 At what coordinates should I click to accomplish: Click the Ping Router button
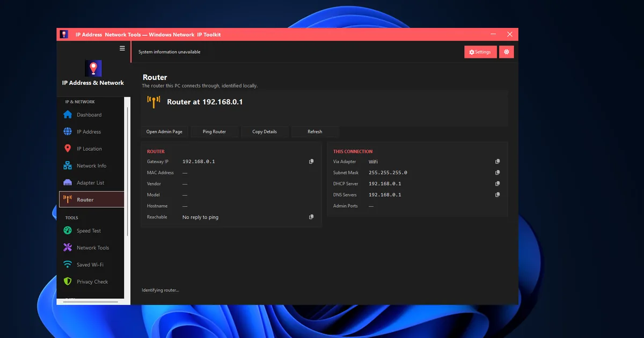click(214, 131)
